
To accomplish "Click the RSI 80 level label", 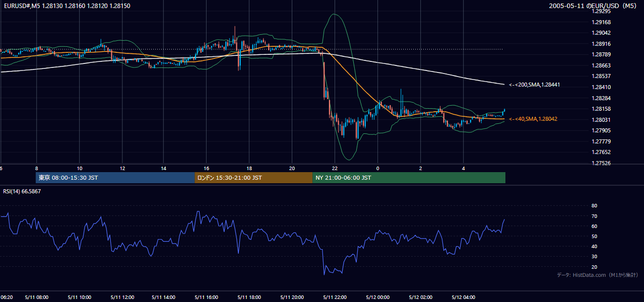I will (594, 206).
